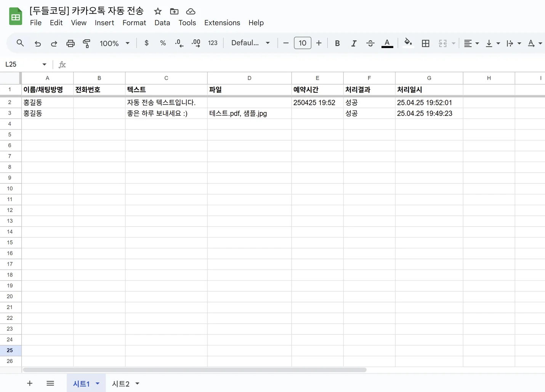Viewport: 545px width, 392px height.
Task: Click the print icon
Action: click(x=71, y=43)
